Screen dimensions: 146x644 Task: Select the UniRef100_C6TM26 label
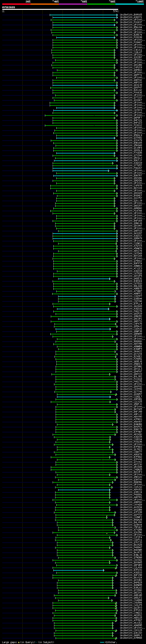[131, 273]
